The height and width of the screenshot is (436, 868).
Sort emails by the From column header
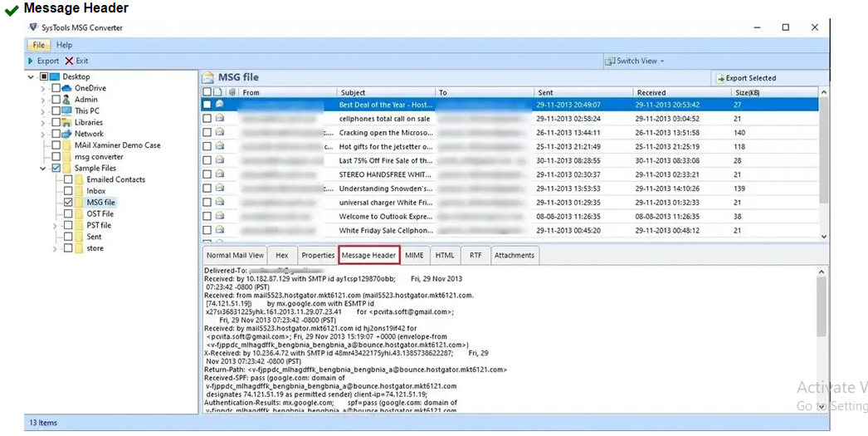click(x=287, y=92)
